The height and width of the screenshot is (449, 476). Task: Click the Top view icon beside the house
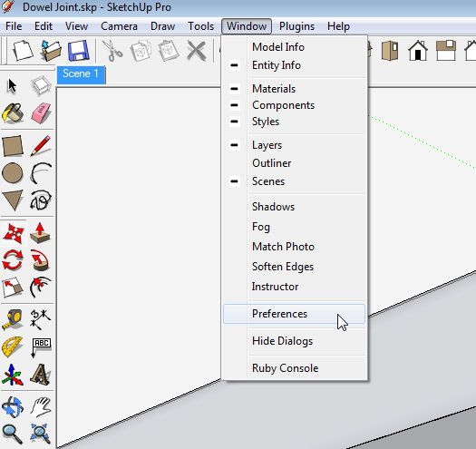pos(446,51)
